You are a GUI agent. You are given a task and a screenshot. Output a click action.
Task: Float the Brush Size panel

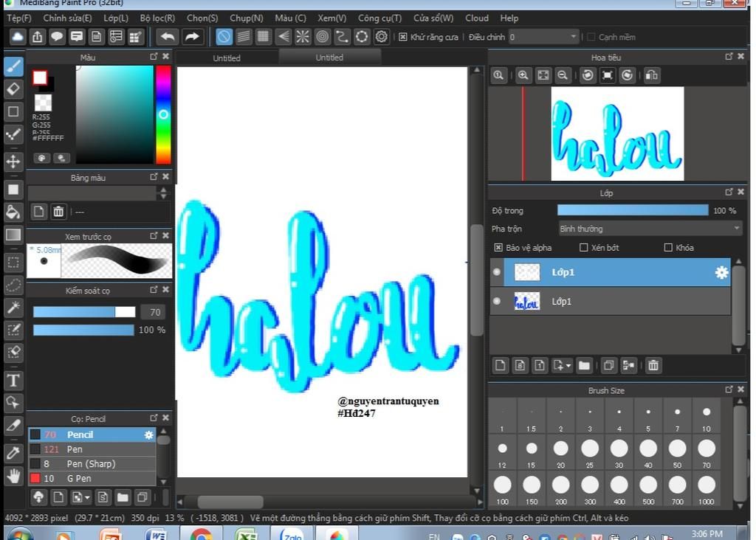pos(729,390)
